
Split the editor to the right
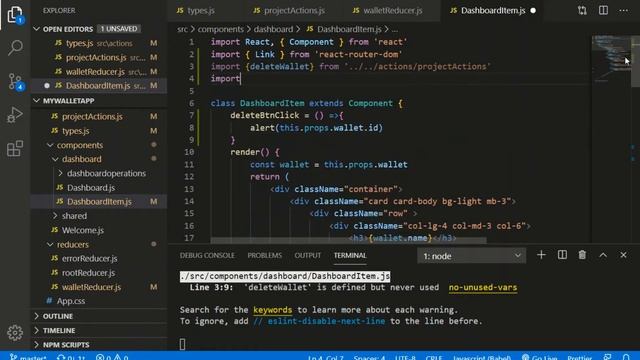pyautogui.click(x=603, y=10)
